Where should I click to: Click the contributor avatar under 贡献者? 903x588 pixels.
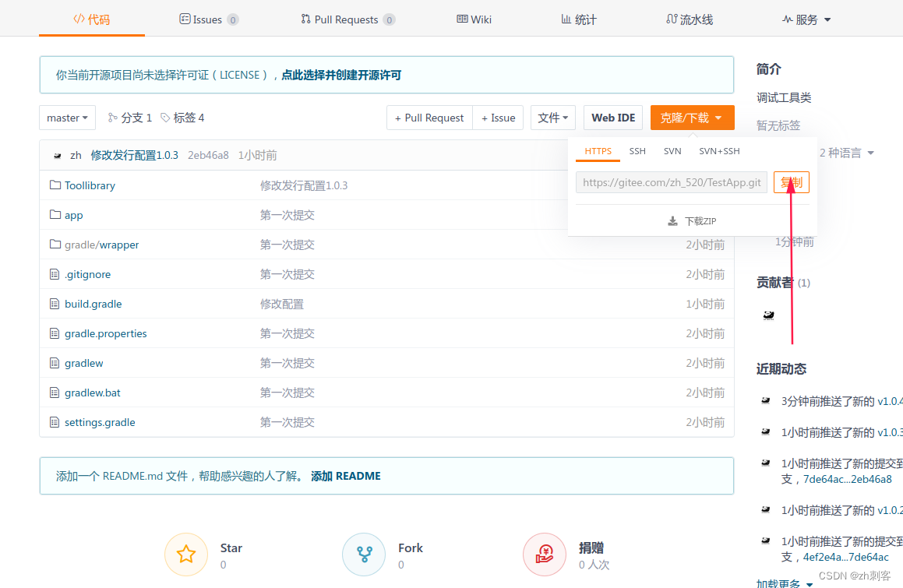pyautogui.click(x=769, y=315)
